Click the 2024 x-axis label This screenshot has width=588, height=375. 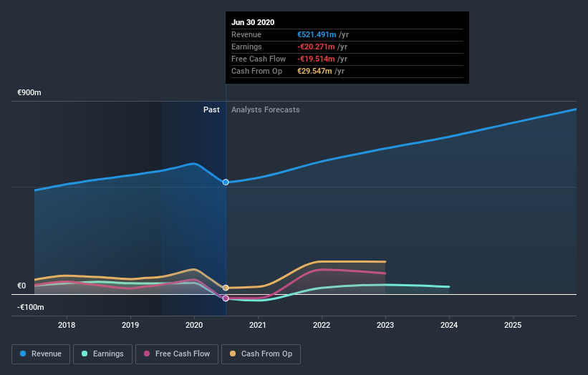pos(449,325)
